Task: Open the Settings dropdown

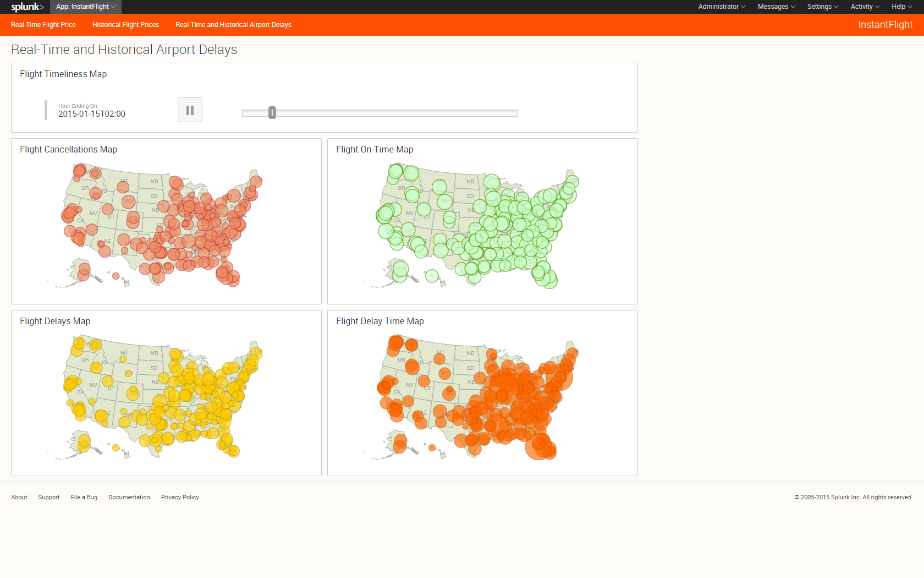Action: 823,7
